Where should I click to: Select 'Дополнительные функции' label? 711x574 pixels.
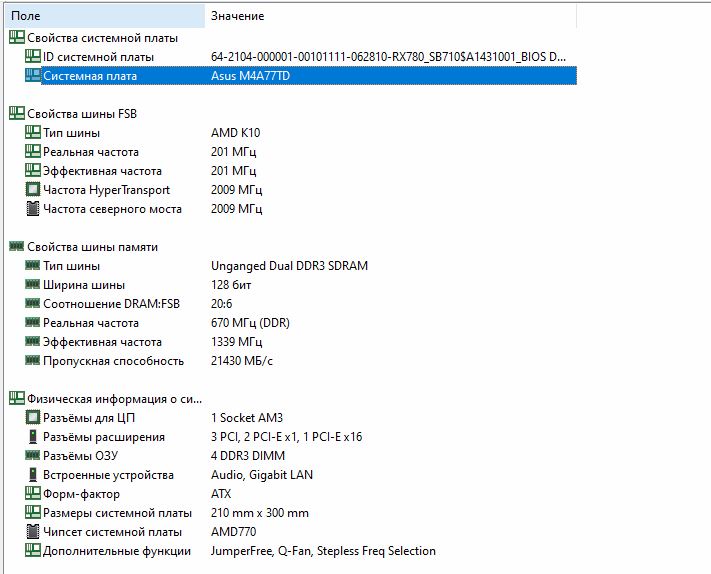[117, 552]
